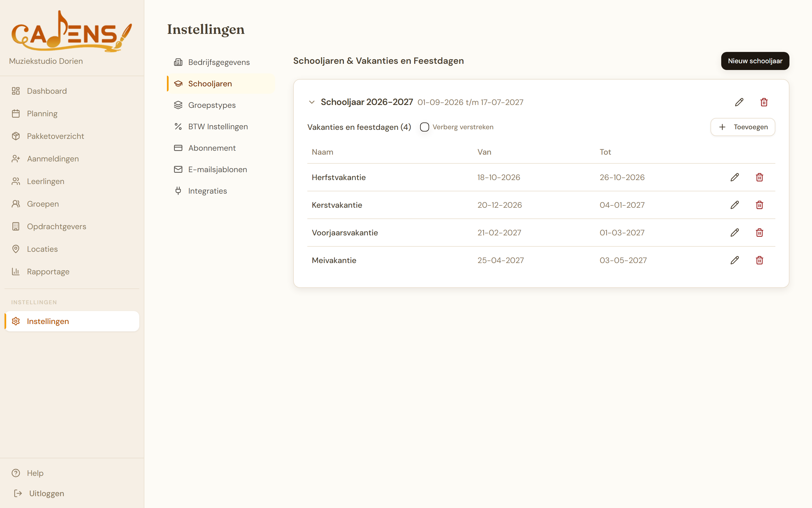Click the Cadens logo

click(x=71, y=31)
